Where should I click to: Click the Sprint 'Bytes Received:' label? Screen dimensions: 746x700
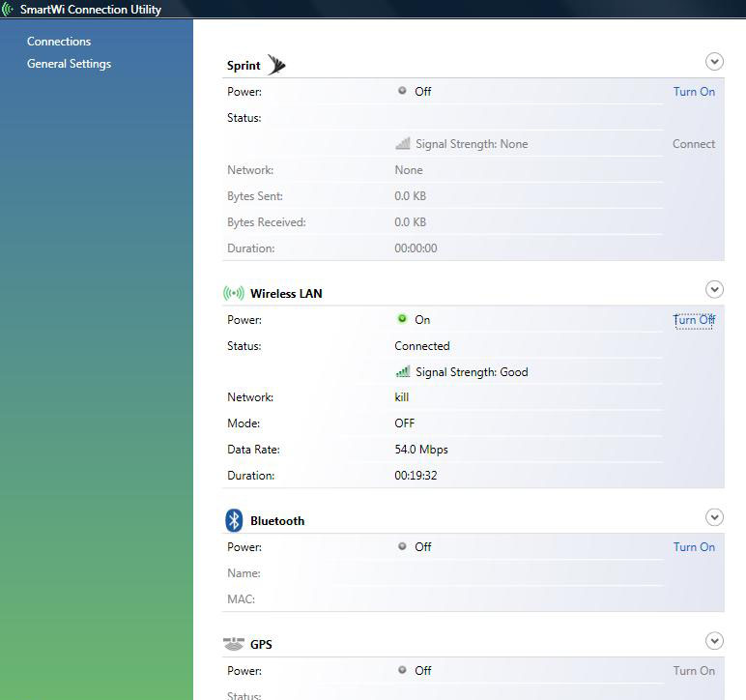[267, 222]
